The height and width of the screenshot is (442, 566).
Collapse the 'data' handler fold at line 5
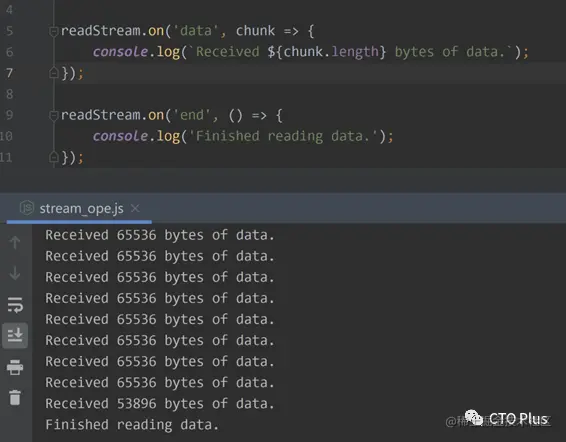(53, 31)
